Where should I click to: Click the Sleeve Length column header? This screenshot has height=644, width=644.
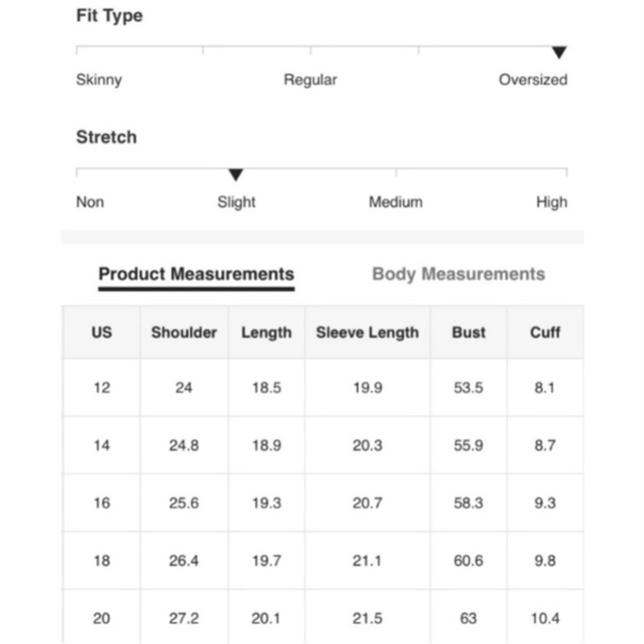pyautogui.click(x=368, y=332)
